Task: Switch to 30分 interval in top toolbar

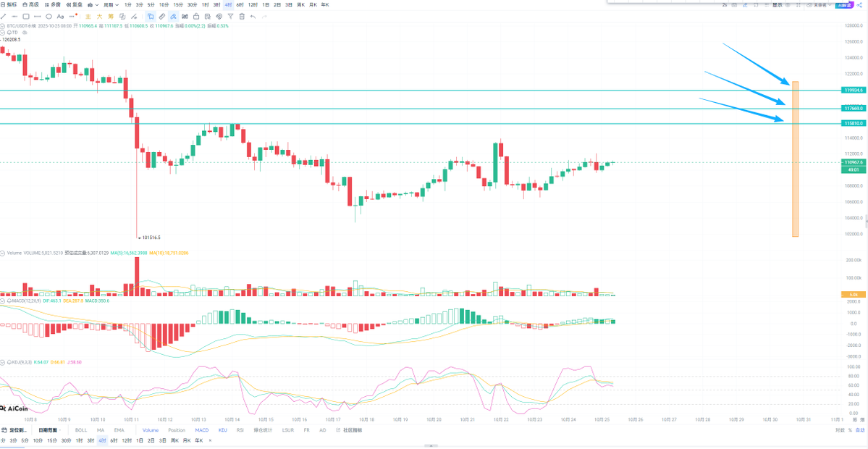Action: [192, 4]
